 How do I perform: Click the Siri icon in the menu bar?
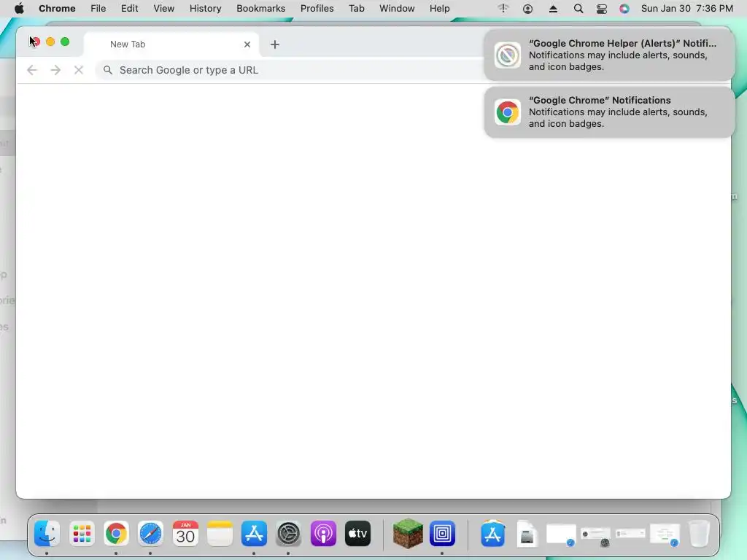pyautogui.click(x=624, y=9)
